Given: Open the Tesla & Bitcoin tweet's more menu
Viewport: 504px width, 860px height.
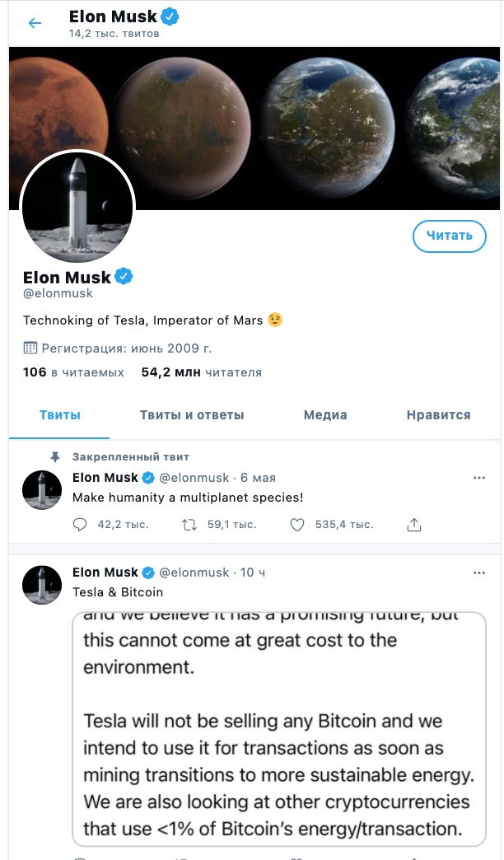Looking at the screenshot, I should pos(478,573).
